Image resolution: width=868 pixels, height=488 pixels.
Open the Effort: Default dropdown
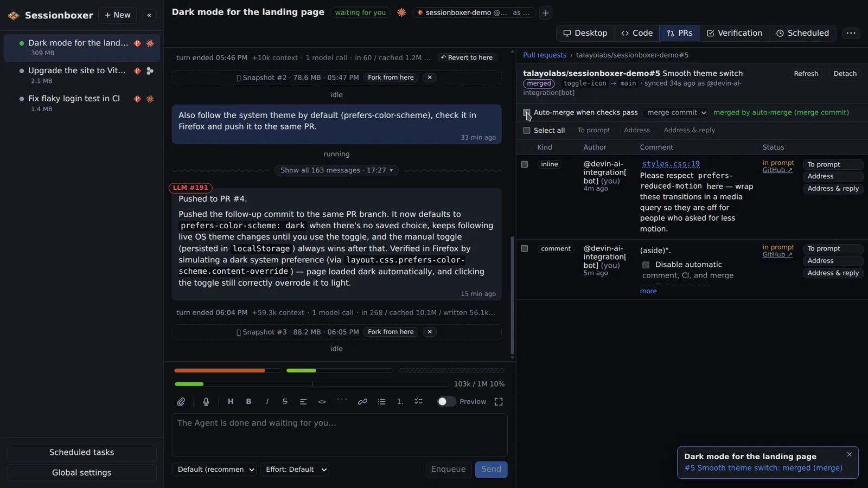coord(295,470)
